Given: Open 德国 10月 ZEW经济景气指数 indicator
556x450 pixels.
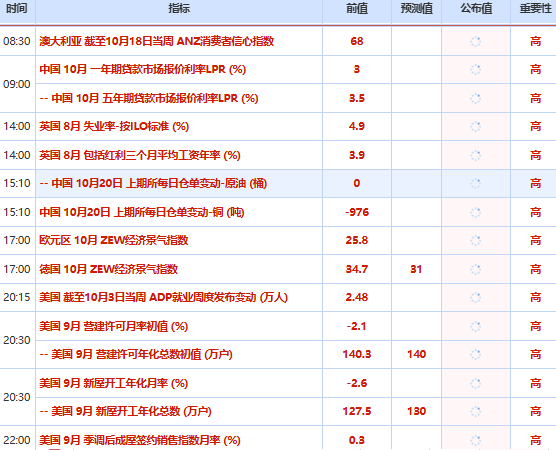Looking at the screenshot, I should 108,270.
